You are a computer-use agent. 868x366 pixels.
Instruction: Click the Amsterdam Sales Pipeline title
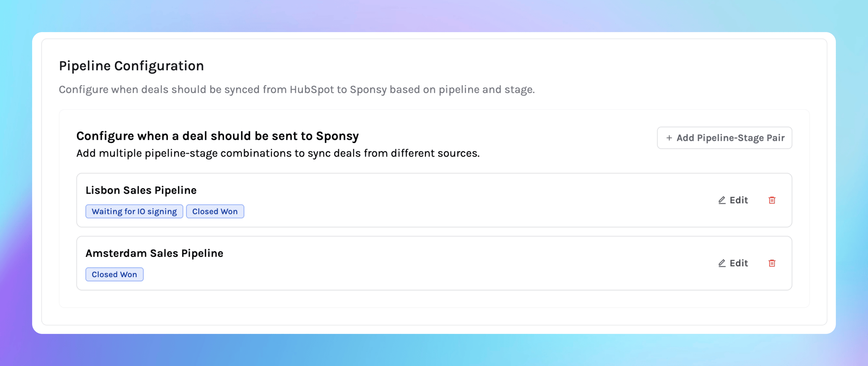tap(154, 253)
